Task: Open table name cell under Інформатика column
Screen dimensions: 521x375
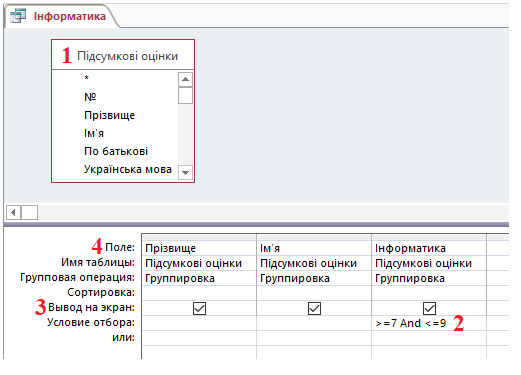Action: [429, 263]
